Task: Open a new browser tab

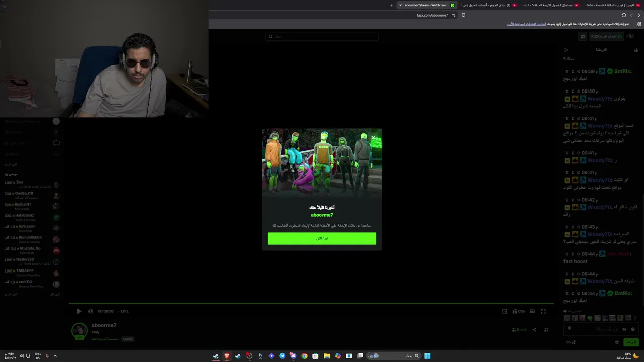Action: (391, 5)
